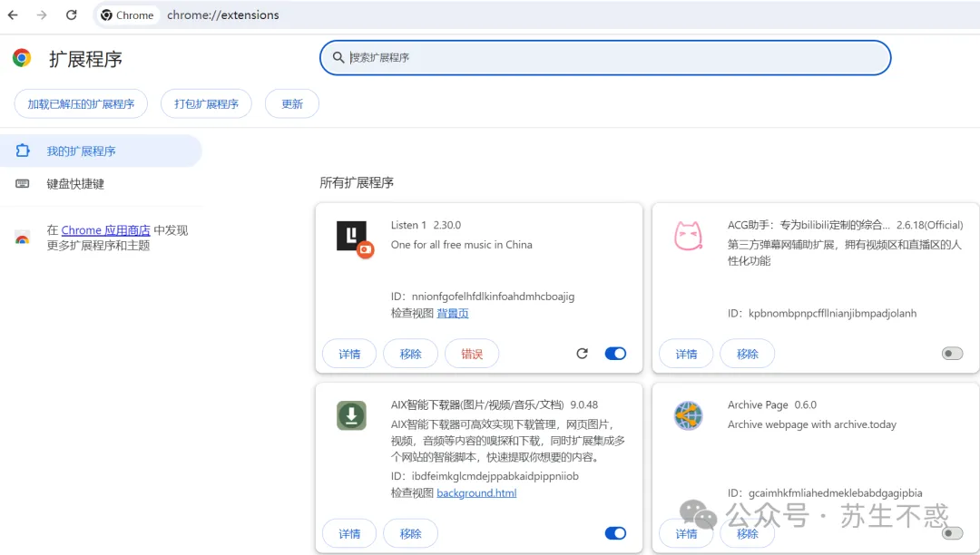Click the 所有扩展程序 heading

pos(357,182)
